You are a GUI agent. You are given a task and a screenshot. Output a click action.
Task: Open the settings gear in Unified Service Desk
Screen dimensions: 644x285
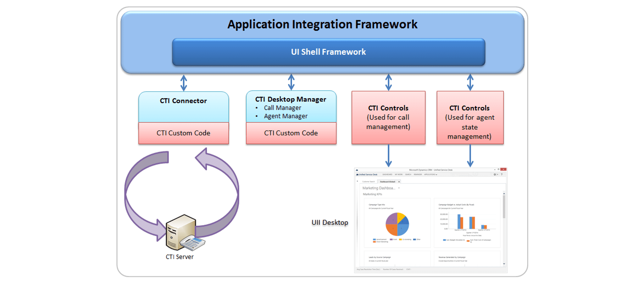coord(495,174)
